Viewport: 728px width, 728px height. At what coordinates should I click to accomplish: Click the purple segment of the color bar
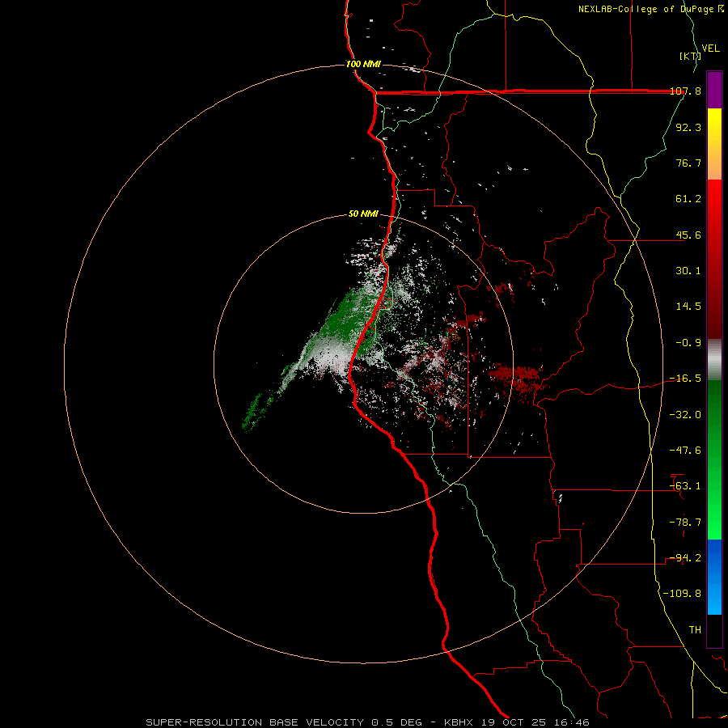(x=714, y=90)
